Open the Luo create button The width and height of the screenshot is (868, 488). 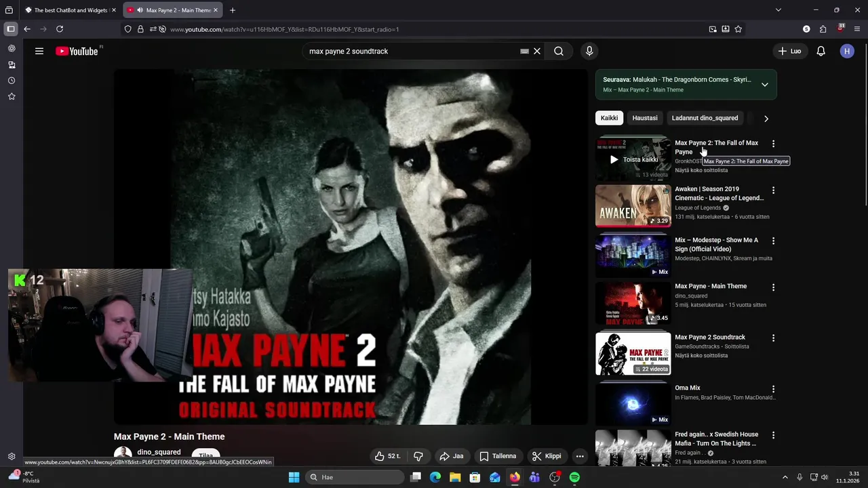pos(790,51)
